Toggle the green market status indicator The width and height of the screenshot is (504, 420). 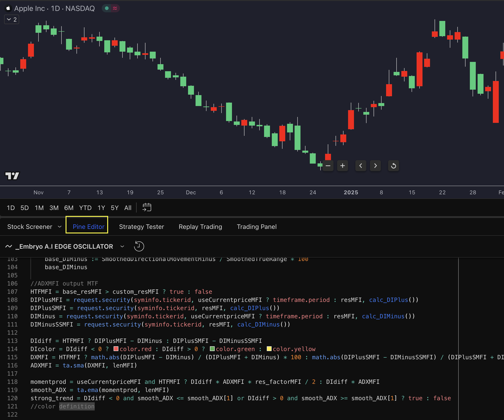107,8
